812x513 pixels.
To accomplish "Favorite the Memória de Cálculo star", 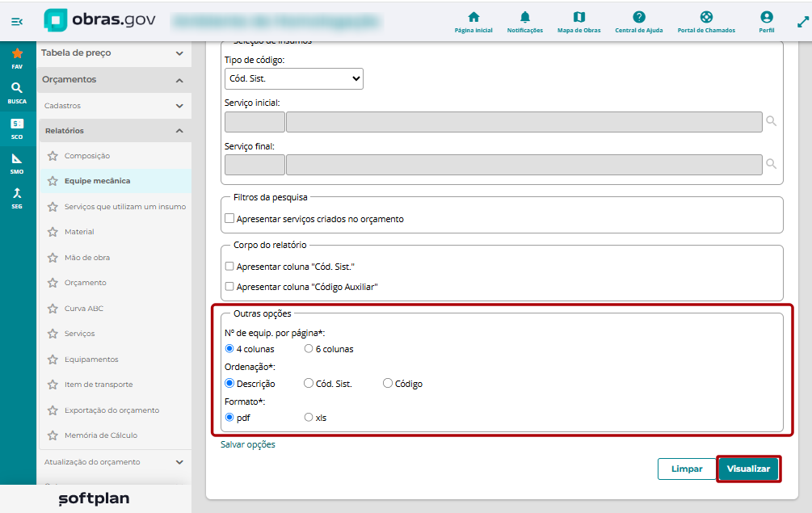I will [53, 435].
